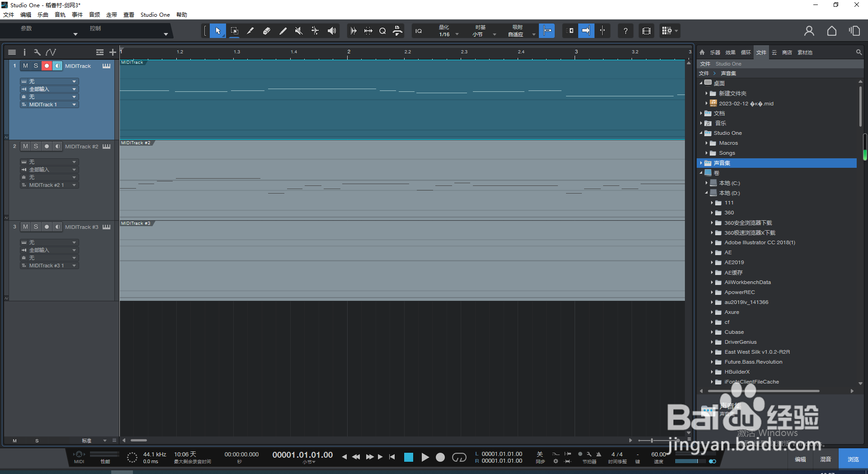Open the track wrench options
The width and height of the screenshot is (868, 474).
pyautogui.click(x=37, y=52)
